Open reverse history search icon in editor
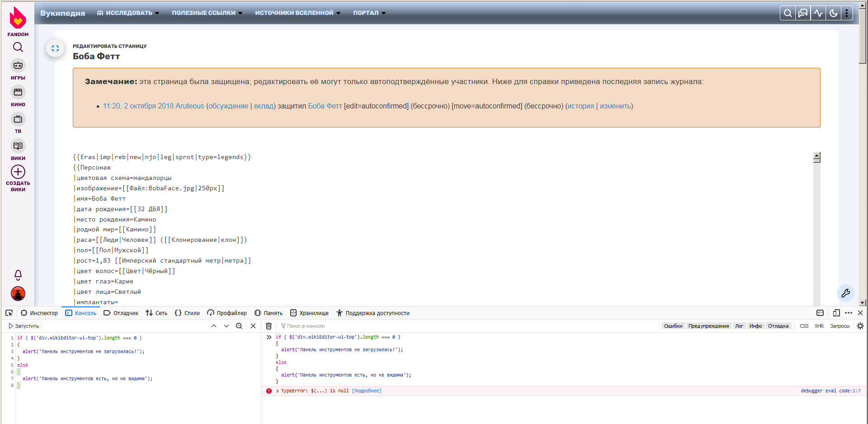The height and width of the screenshot is (424, 868). pos(239,326)
